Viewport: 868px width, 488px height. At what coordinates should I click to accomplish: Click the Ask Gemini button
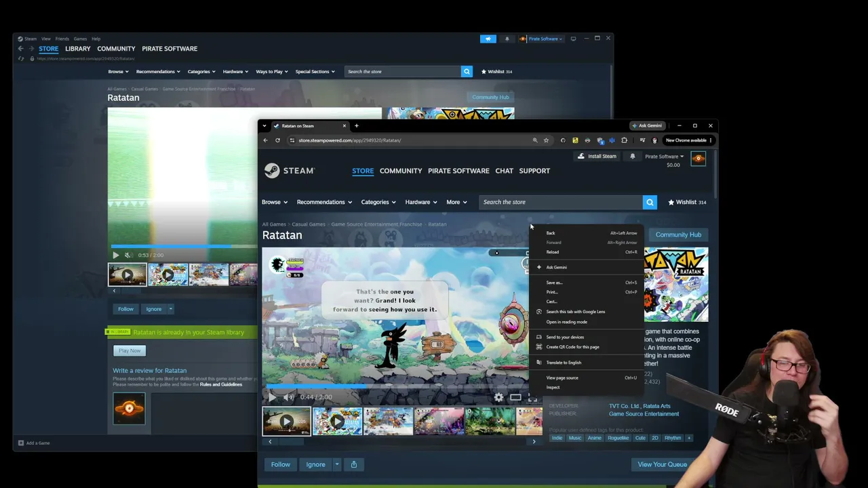646,125
